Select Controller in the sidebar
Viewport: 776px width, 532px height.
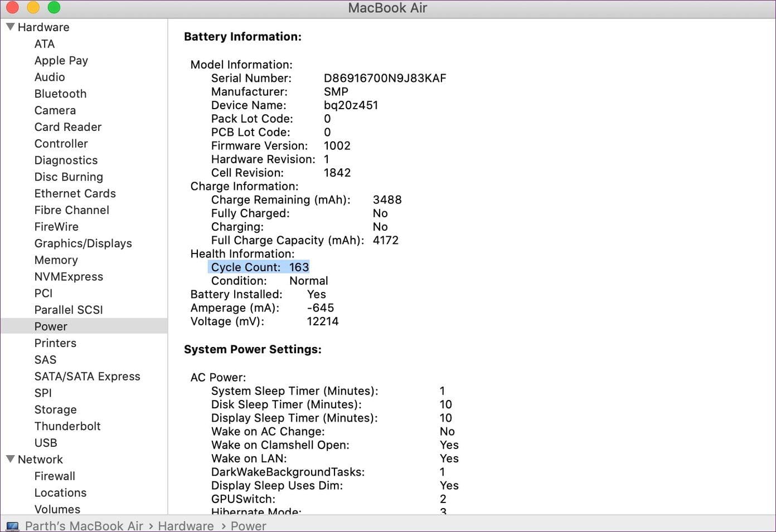pyautogui.click(x=61, y=144)
